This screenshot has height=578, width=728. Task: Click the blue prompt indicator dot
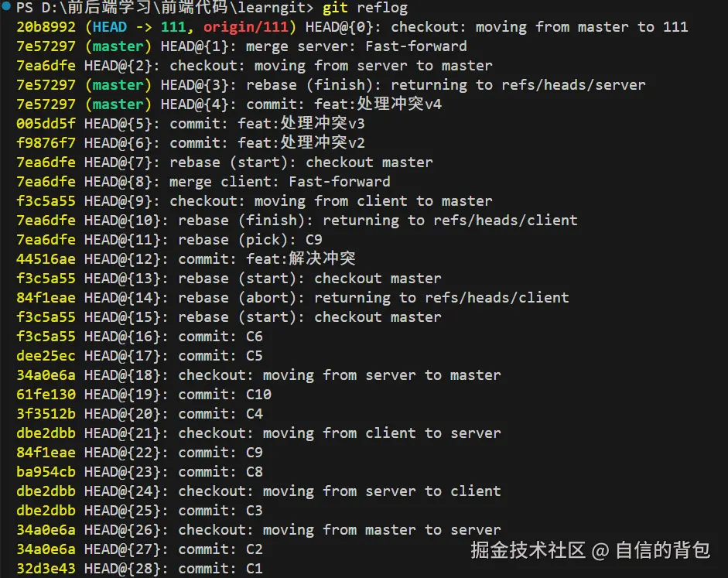tap(6, 7)
